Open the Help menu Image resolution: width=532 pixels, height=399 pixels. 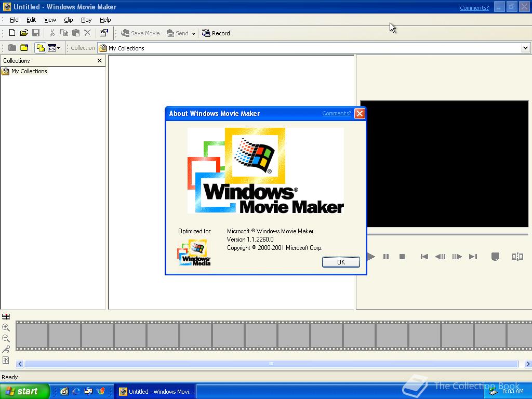click(105, 20)
